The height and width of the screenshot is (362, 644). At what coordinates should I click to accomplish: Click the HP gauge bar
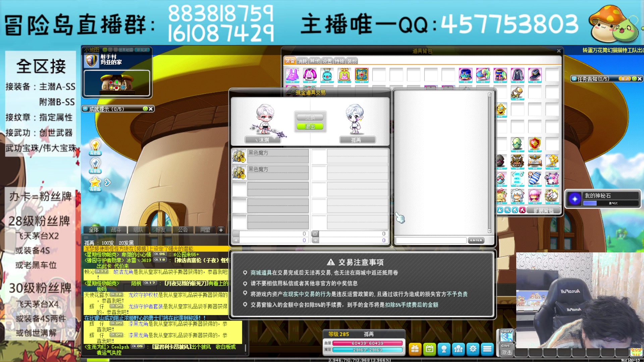367,343
